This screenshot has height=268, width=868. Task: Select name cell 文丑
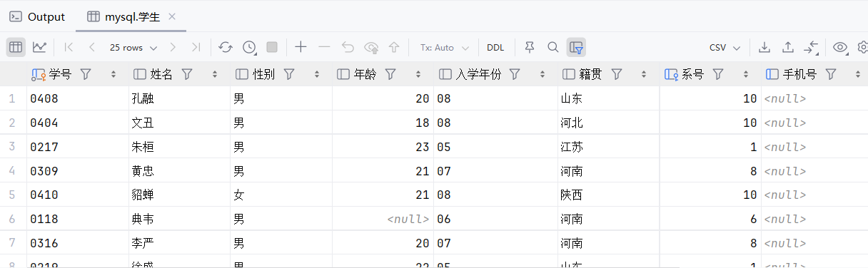tap(180, 123)
